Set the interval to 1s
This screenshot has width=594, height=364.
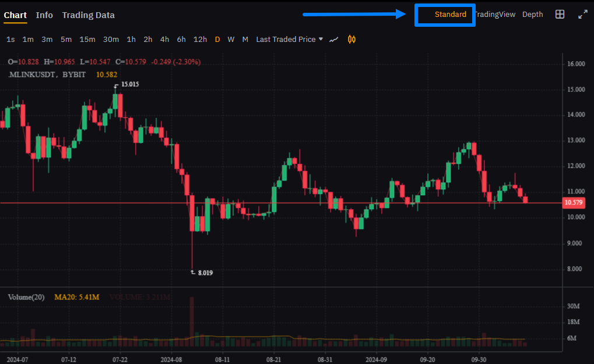[10, 40]
